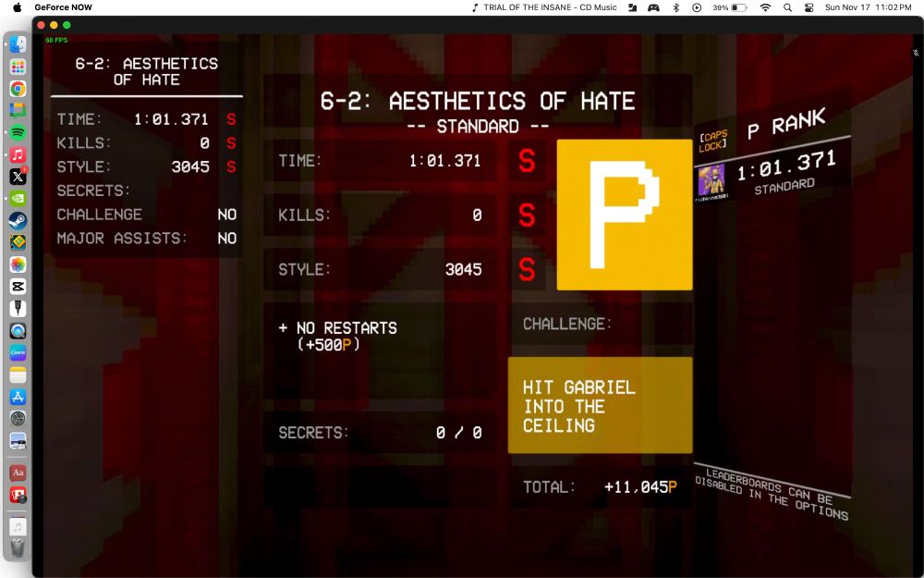Viewport: 924px width, 578px height.
Task: Click the large yellow P rank badge
Action: coord(624,215)
